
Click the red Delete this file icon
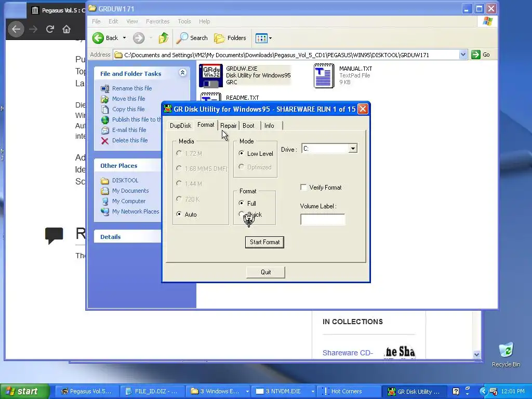tap(105, 141)
